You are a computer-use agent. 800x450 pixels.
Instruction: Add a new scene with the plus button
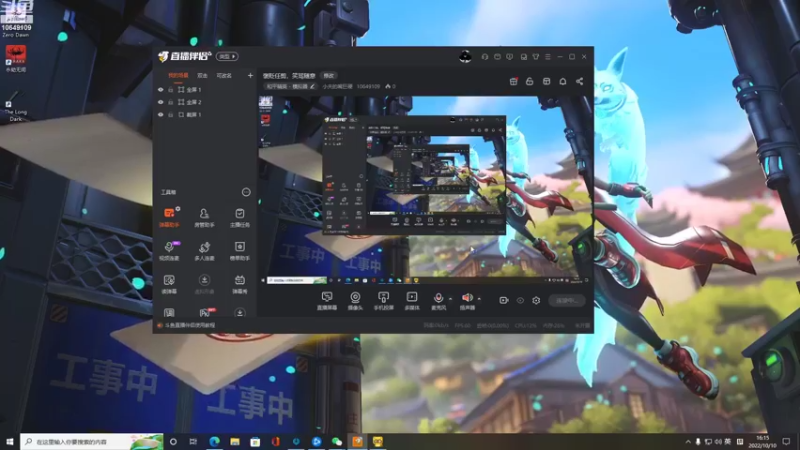coord(250,76)
